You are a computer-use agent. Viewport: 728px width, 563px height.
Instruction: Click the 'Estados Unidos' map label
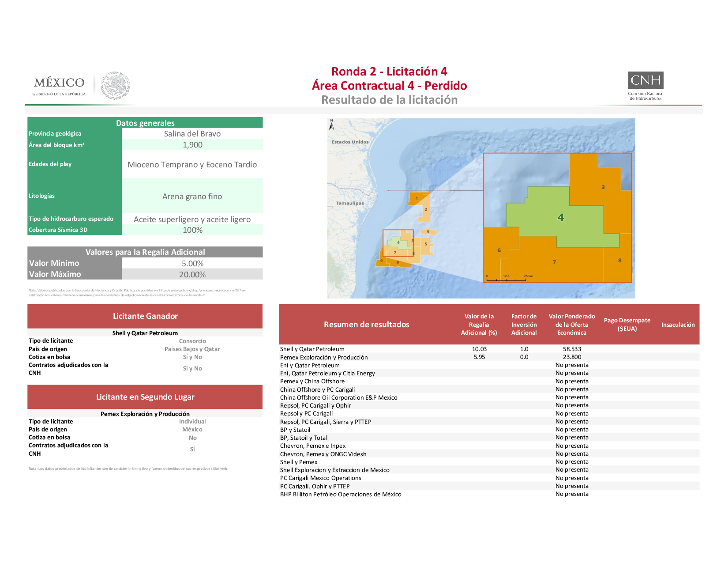click(x=350, y=142)
